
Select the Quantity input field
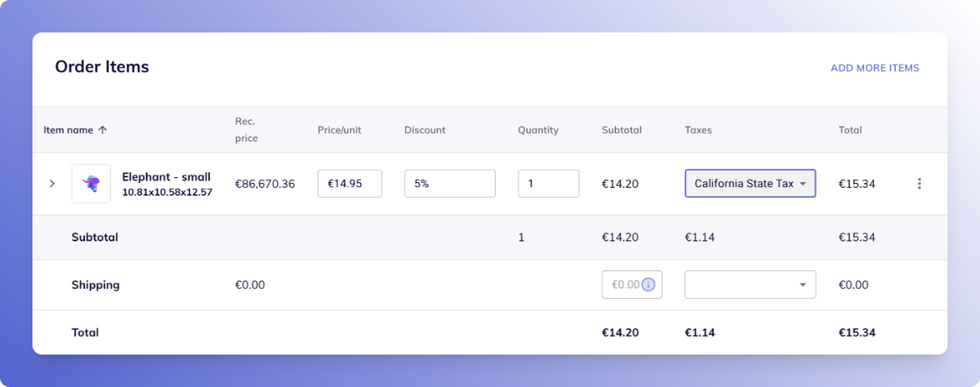(549, 184)
